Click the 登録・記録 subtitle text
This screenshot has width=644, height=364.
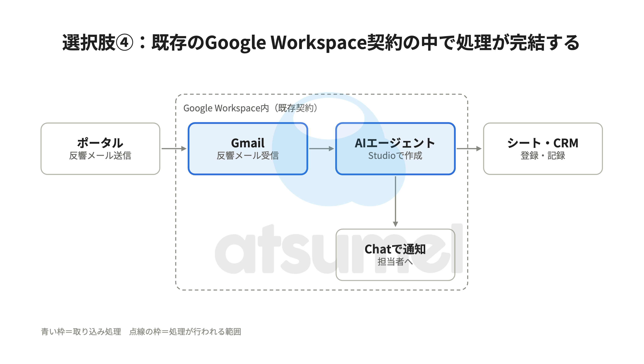(543, 156)
